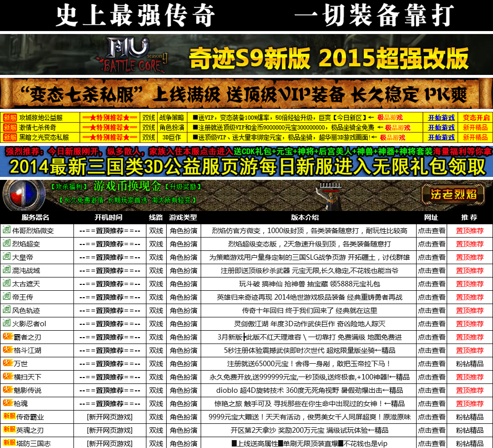This screenshot has height=448, width=493.
Task: Click green icon next to 火影忍者ol
Action: pos(6,322)
